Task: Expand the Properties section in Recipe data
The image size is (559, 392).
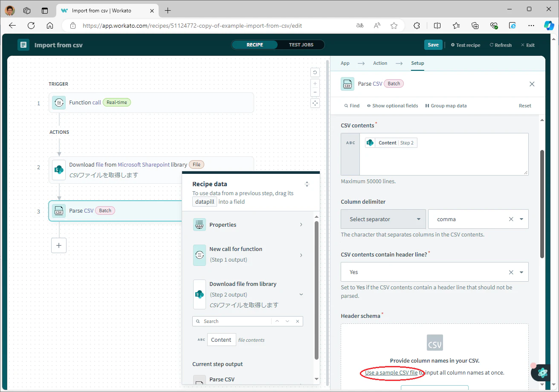Action: click(x=248, y=225)
